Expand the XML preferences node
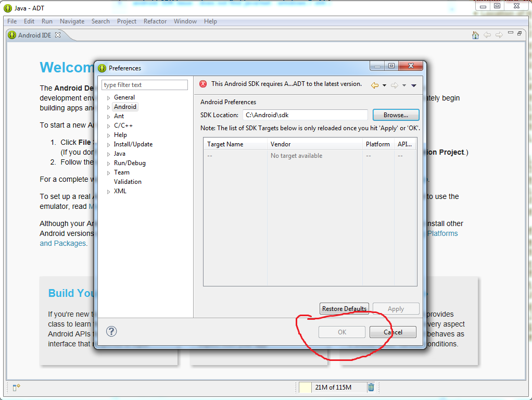The height and width of the screenshot is (400, 532). point(108,192)
